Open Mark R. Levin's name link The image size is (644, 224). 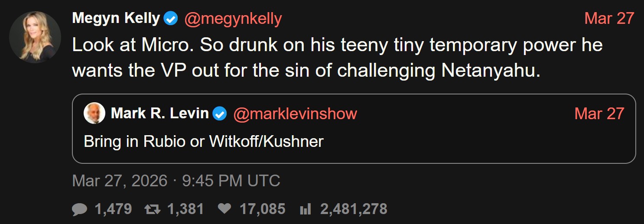pyautogui.click(x=159, y=114)
